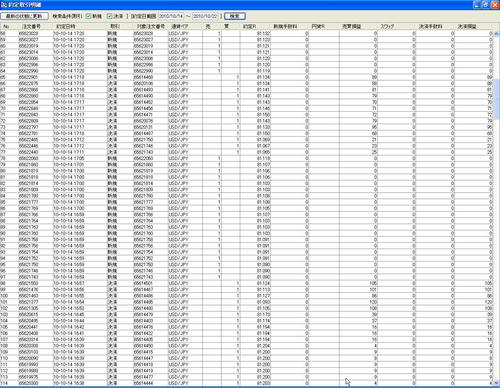The height and width of the screenshot is (388, 500).
Task: Click the end date field 2010/10/22
Action: point(205,16)
